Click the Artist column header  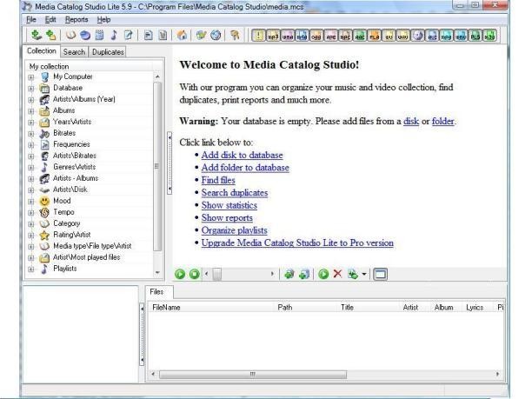[x=410, y=308]
